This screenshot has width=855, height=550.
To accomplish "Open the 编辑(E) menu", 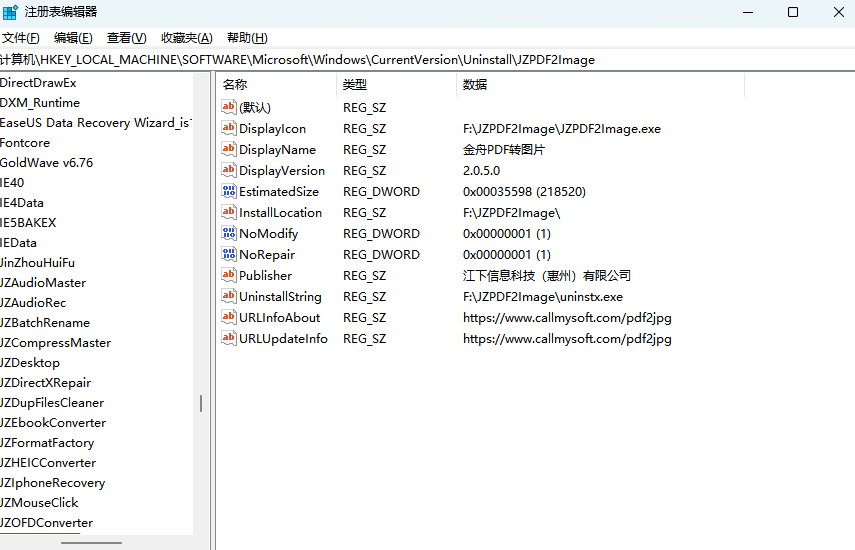I will point(73,38).
